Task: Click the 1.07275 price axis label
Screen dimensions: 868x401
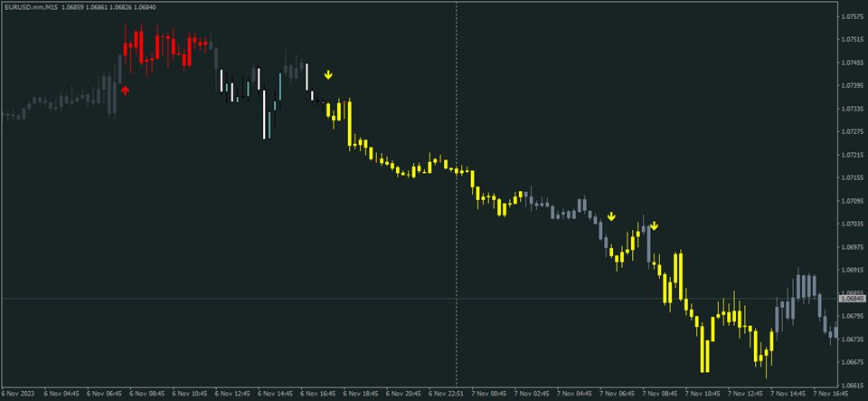Action: (x=853, y=132)
